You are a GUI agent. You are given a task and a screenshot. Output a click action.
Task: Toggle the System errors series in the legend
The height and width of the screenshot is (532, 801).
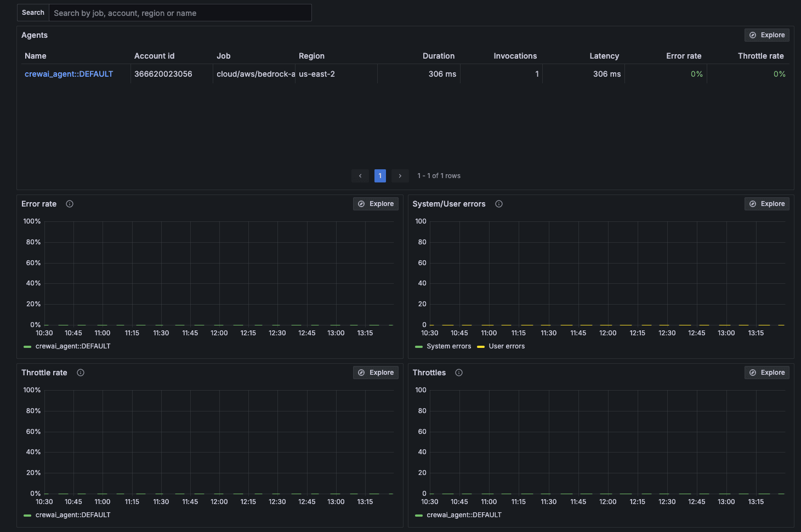(x=448, y=346)
